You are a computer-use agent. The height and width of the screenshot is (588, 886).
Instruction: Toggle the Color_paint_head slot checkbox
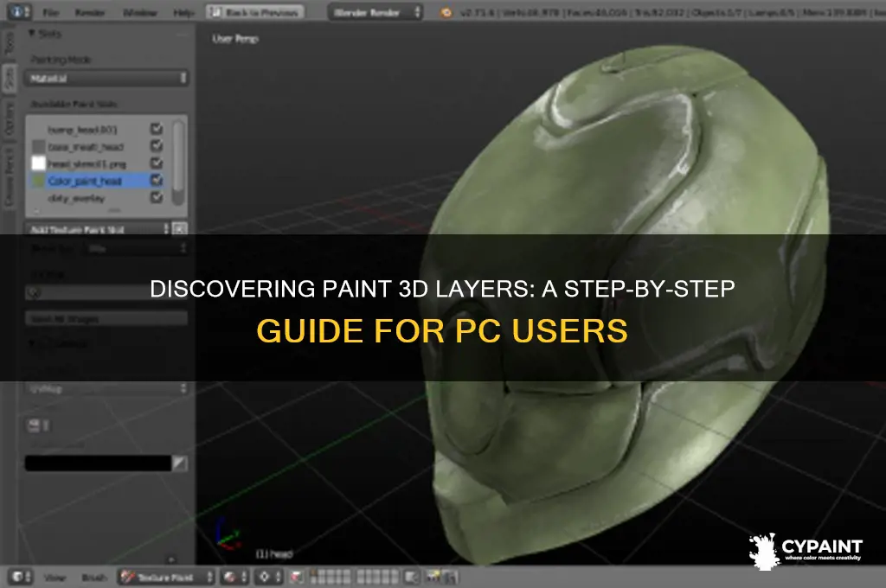pyautogui.click(x=157, y=180)
